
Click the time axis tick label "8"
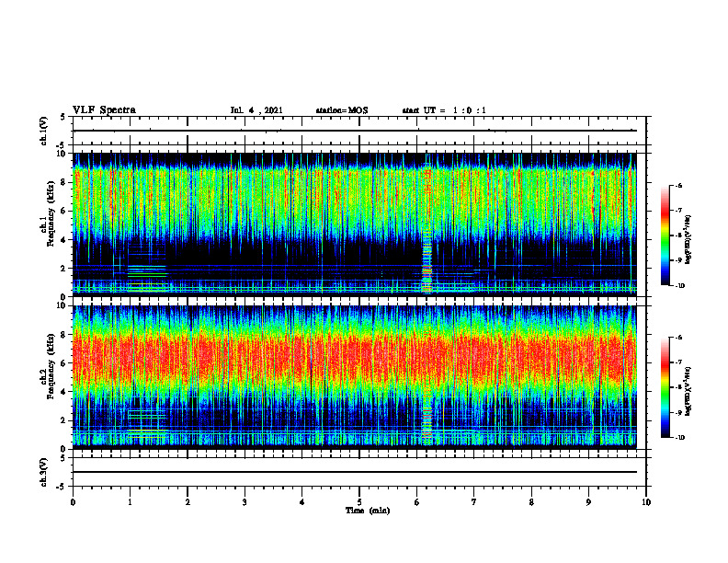click(531, 502)
